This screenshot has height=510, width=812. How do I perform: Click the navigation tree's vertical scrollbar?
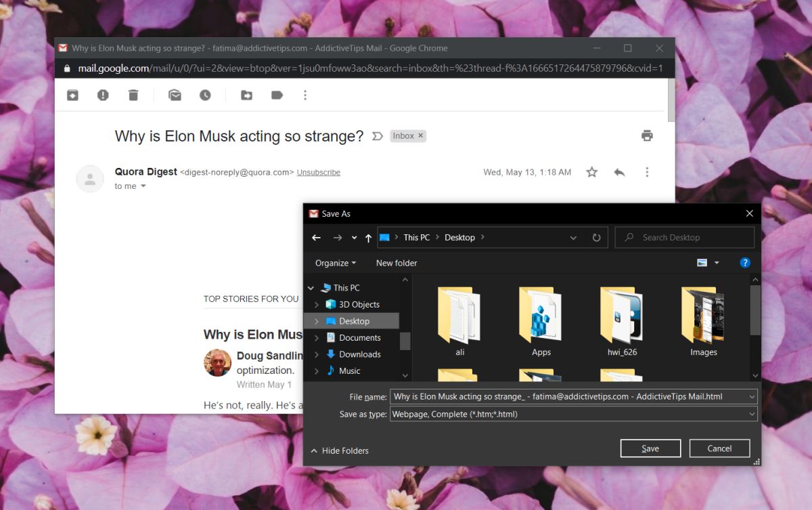(405, 341)
